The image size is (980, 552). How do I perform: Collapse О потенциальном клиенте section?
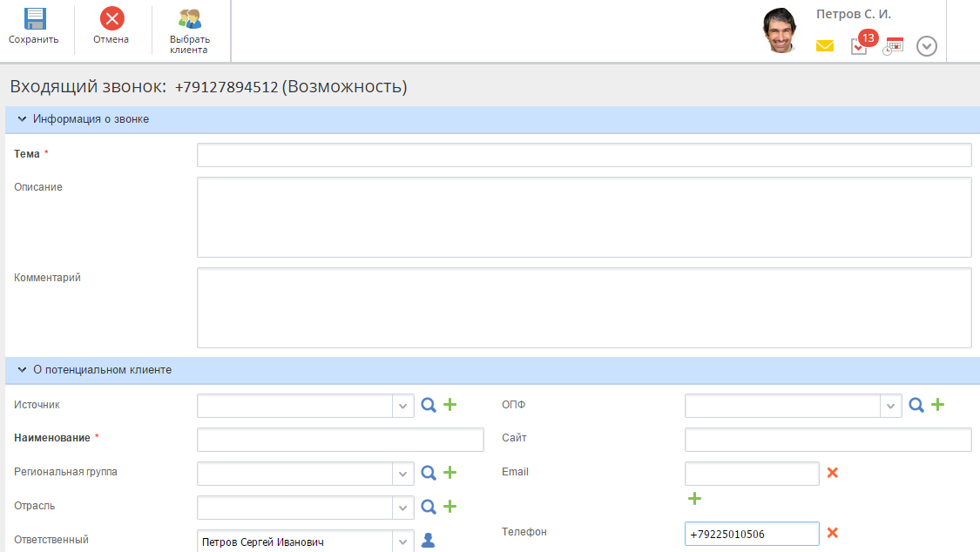pos(23,370)
